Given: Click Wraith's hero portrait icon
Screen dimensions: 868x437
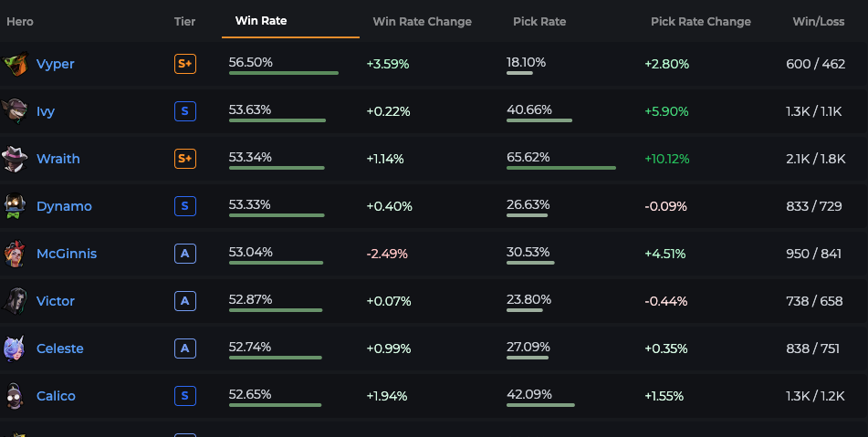Looking at the screenshot, I should tap(15, 159).
